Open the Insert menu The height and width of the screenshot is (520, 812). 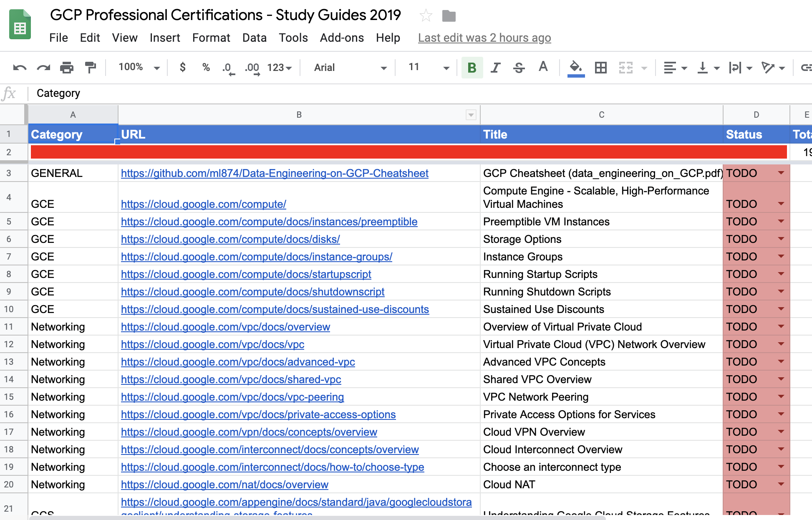coord(165,38)
